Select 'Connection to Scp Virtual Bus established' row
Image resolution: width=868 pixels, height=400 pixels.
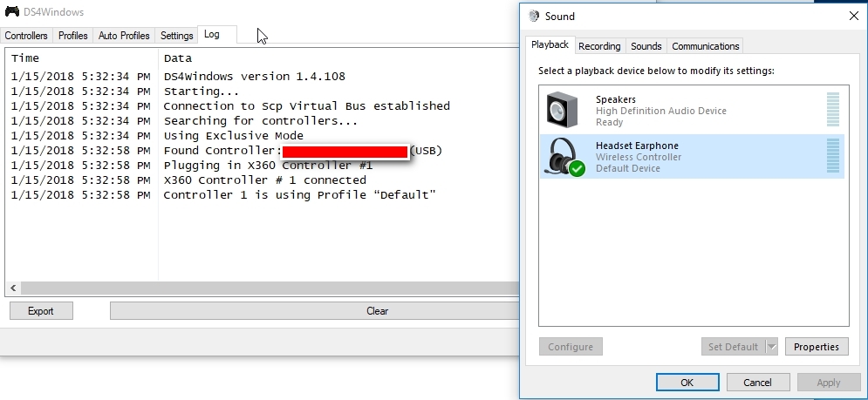pyautogui.click(x=263, y=106)
